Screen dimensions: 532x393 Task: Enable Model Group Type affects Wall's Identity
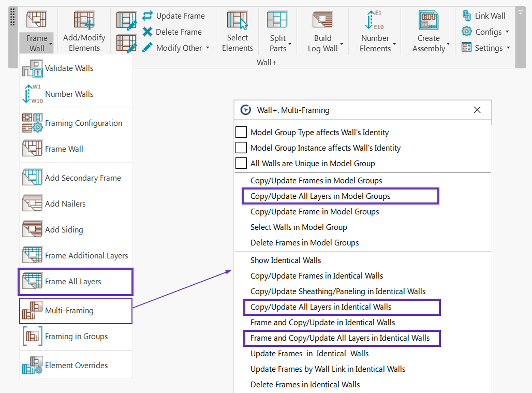tap(241, 132)
